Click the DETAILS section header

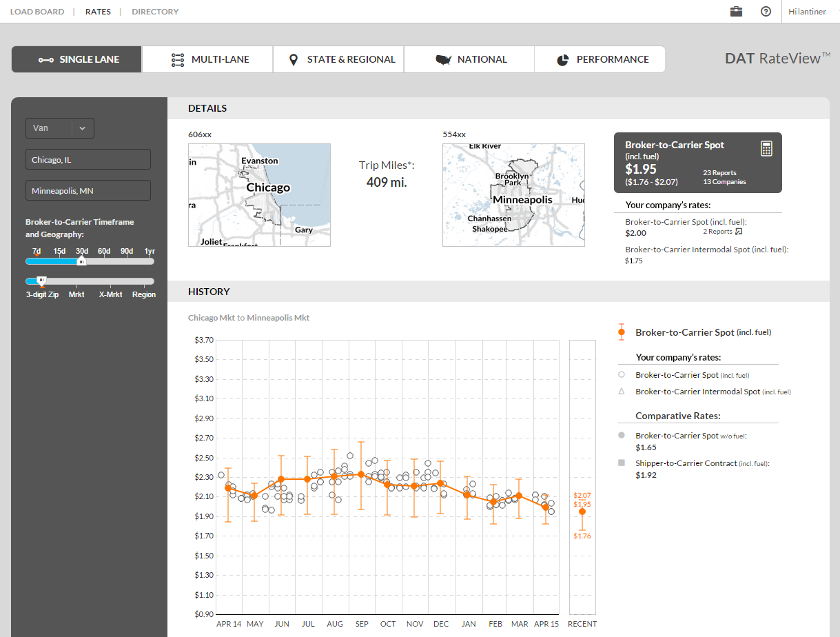tap(207, 108)
